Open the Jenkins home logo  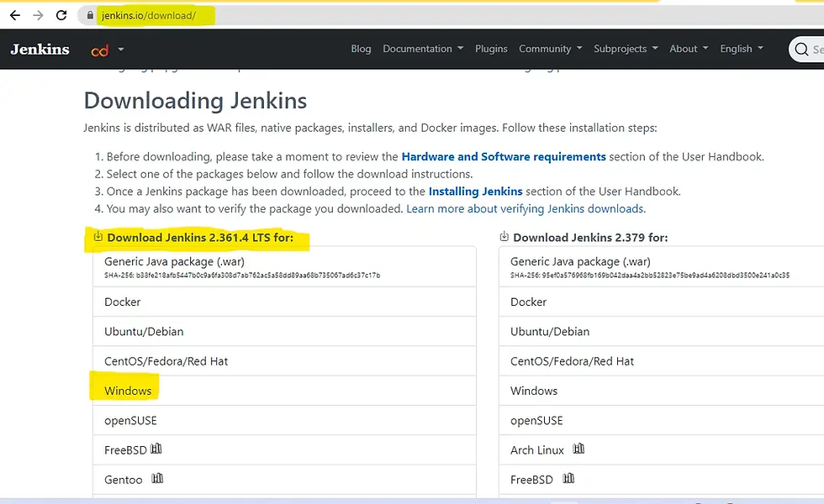point(40,50)
